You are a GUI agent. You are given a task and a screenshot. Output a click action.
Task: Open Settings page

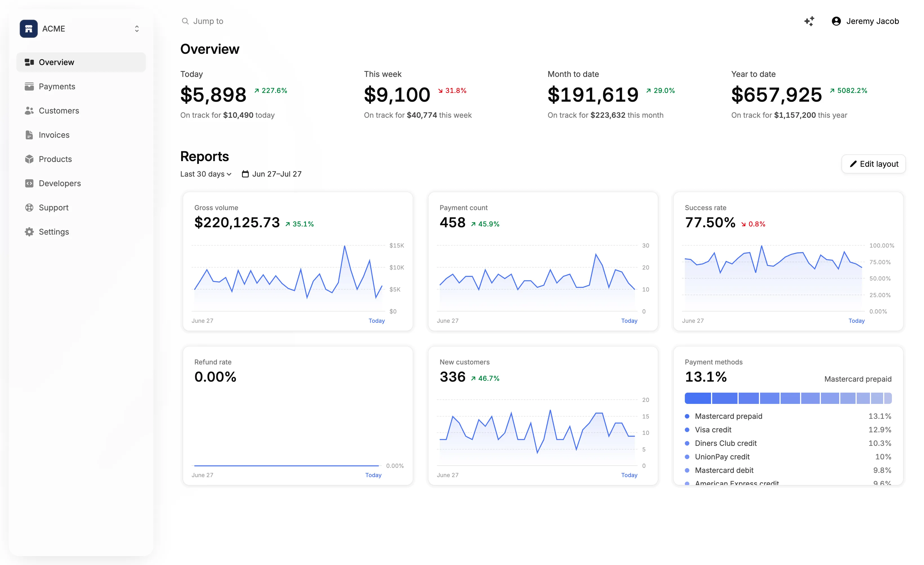[81, 232]
